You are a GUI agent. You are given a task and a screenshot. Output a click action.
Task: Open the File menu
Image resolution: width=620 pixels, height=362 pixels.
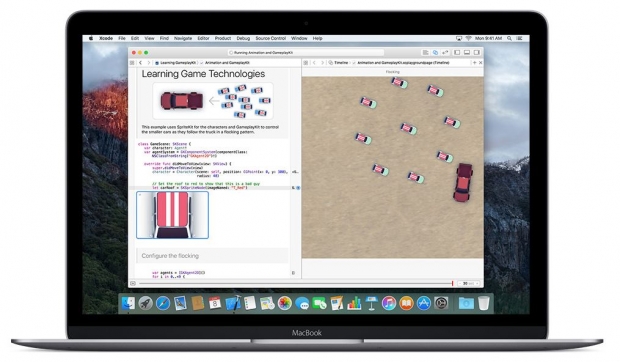click(x=122, y=38)
